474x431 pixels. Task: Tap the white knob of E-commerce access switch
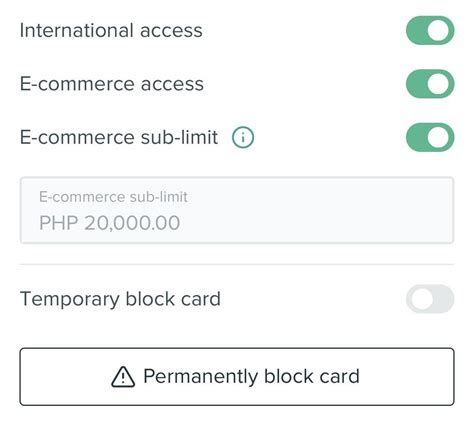click(438, 84)
